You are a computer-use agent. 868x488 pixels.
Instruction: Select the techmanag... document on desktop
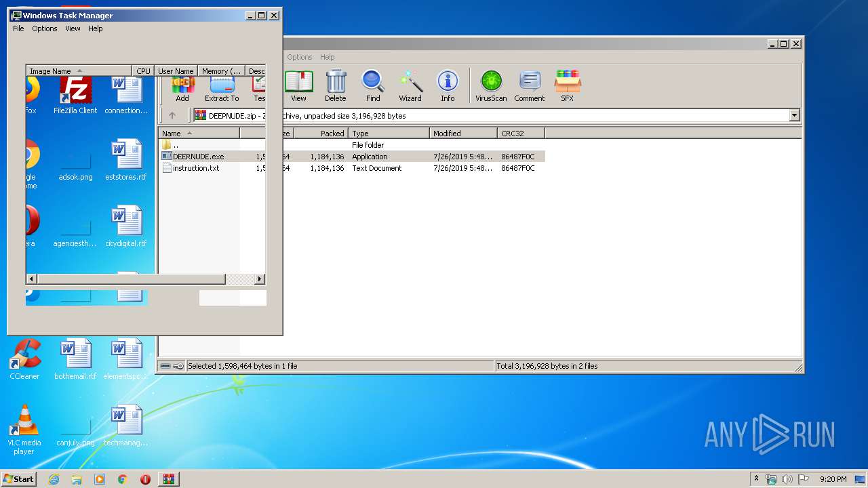[126, 426]
